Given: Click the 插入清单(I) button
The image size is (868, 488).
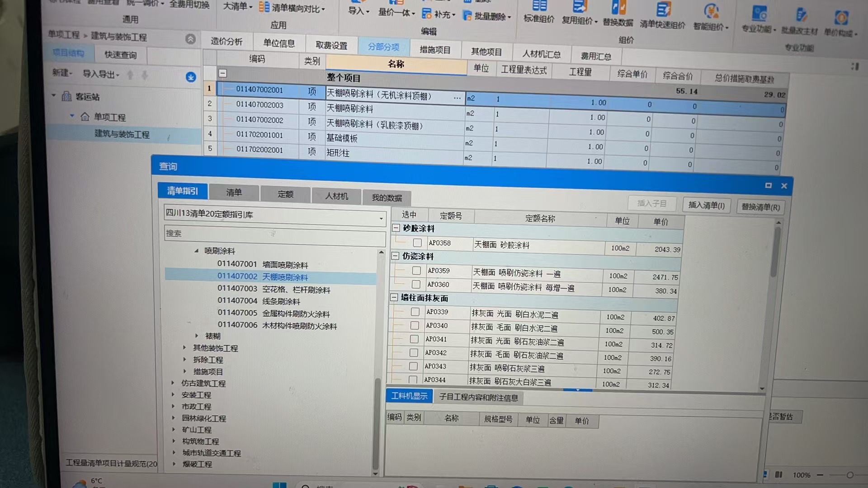Looking at the screenshot, I should pos(707,205).
